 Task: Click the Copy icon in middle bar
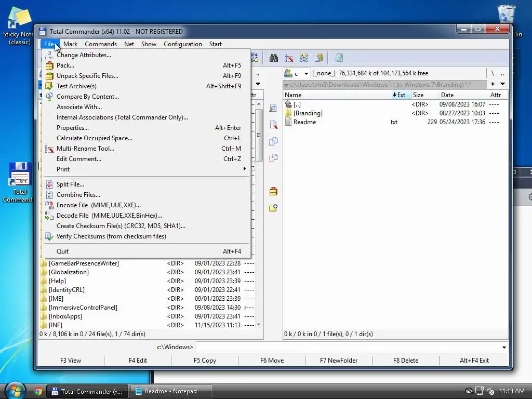[x=273, y=141]
